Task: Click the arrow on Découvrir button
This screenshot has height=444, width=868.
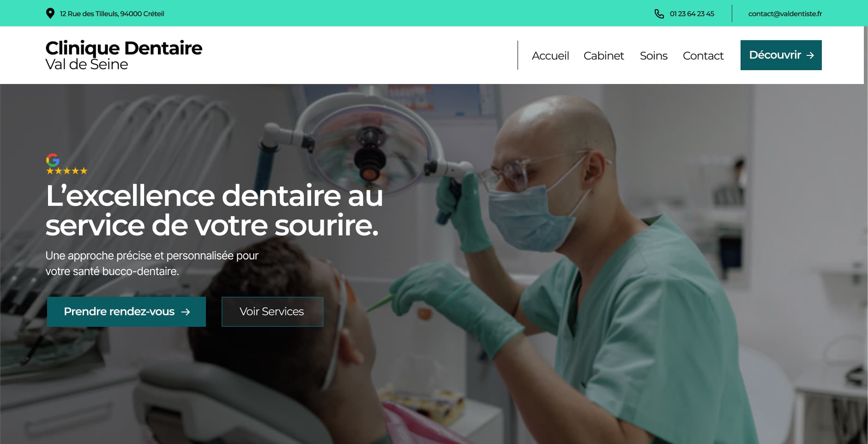Action: point(810,55)
